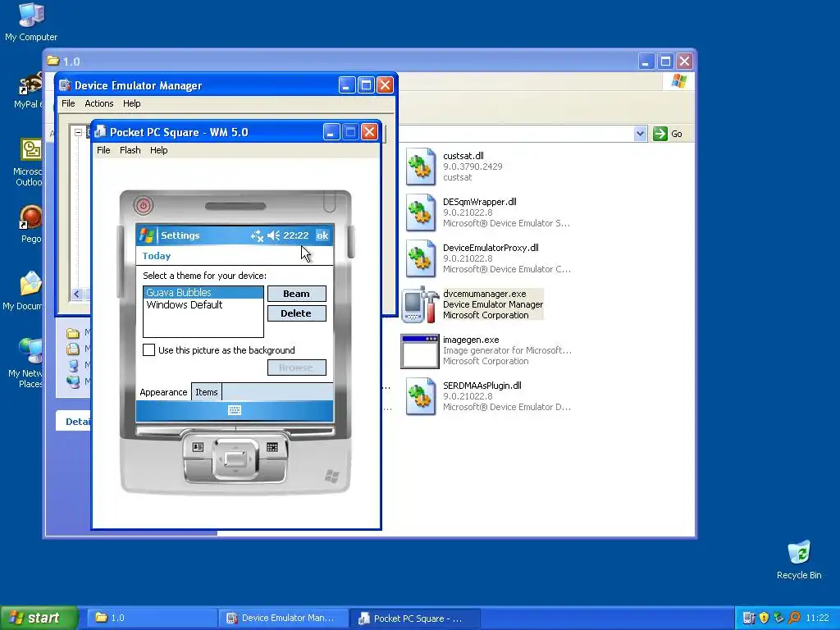Click the center d-pad action button

[235, 459]
